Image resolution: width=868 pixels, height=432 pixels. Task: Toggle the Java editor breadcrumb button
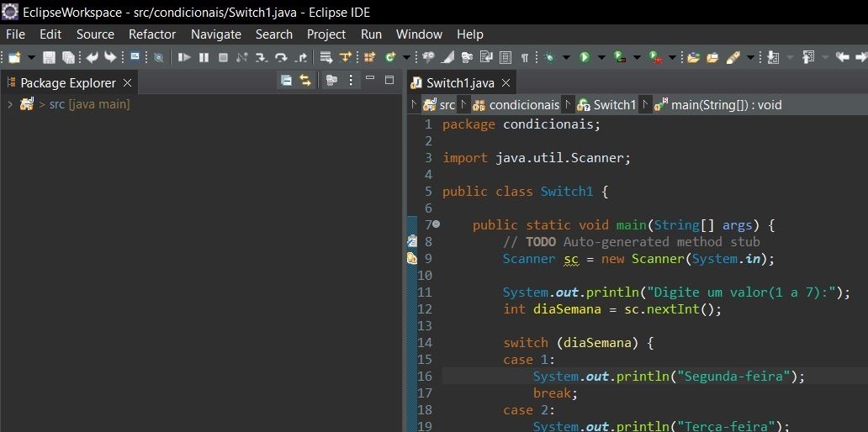135,57
